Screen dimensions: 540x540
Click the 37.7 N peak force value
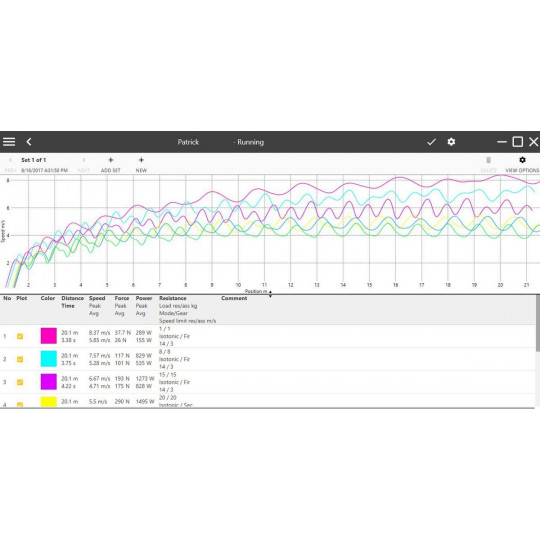point(123,333)
